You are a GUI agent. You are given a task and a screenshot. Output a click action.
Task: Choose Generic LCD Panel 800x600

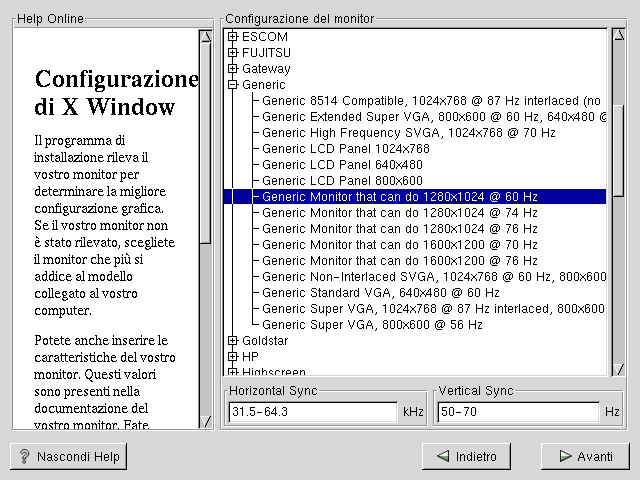[x=342, y=181]
